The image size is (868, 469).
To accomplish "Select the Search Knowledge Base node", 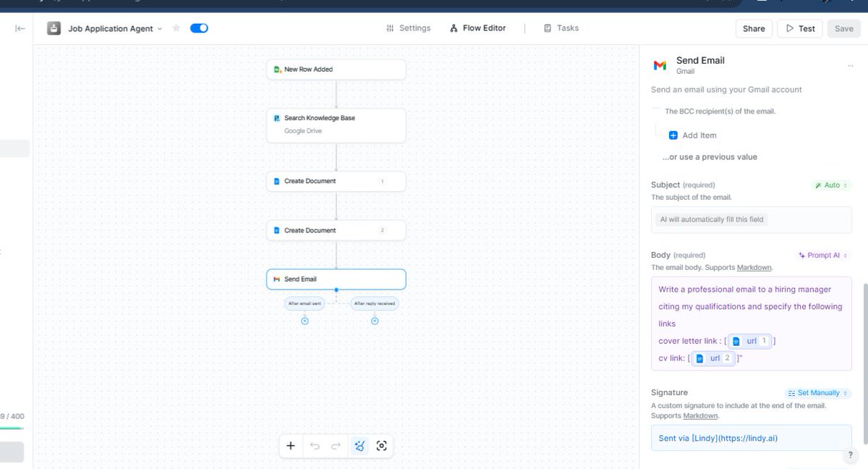I will click(336, 125).
